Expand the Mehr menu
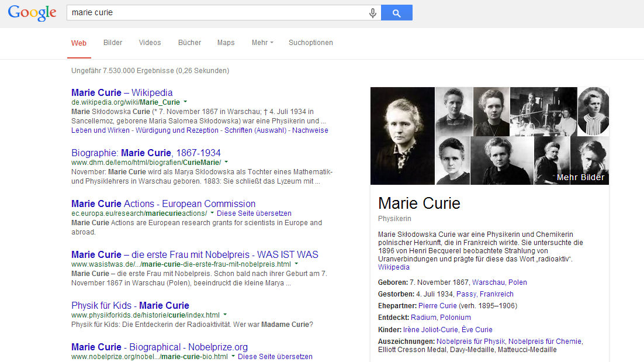 (262, 43)
